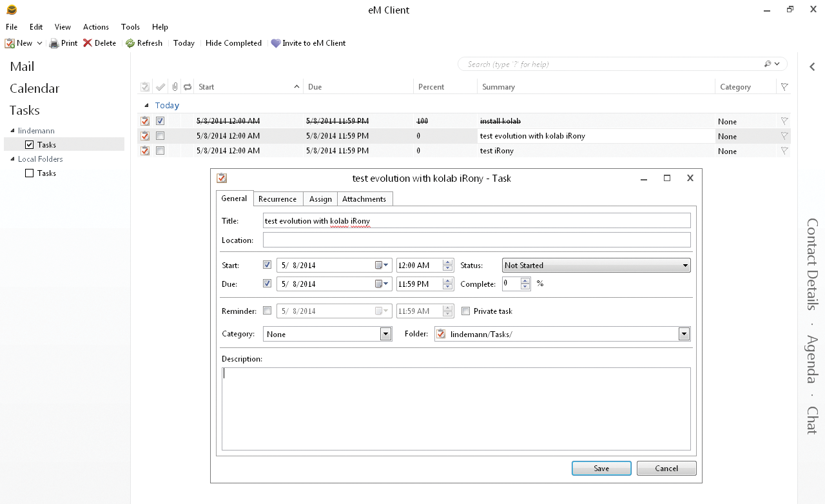Image resolution: width=825 pixels, height=504 pixels.
Task: Click the Location input field
Action: tap(477, 240)
